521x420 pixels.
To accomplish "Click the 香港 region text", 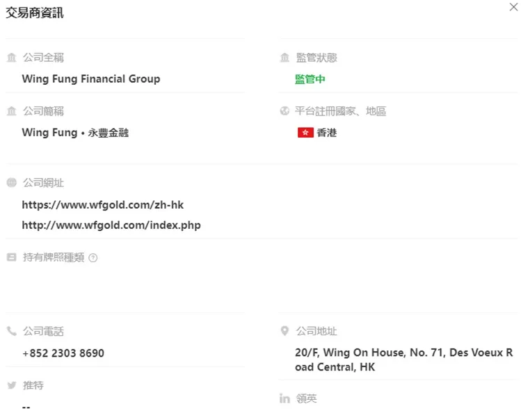I will tap(327, 133).
